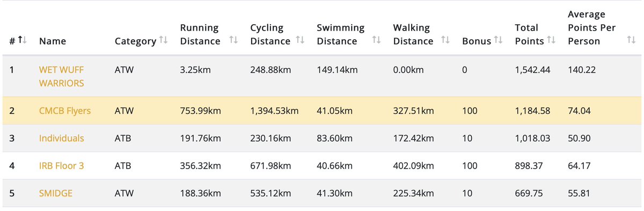Open SMIDGE team link
Viewport: 644px width, 211px height.
click(x=55, y=193)
